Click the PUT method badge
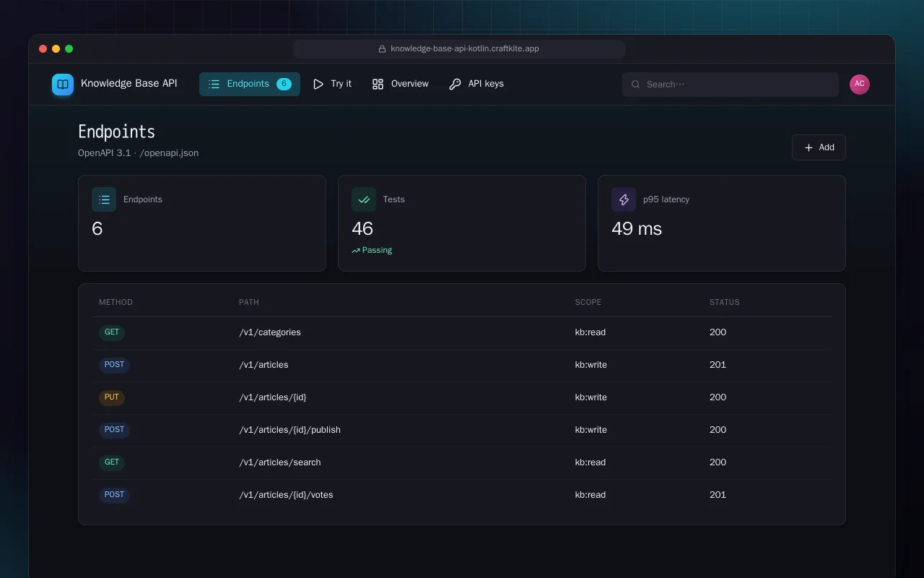The height and width of the screenshot is (578, 924). tap(112, 397)
